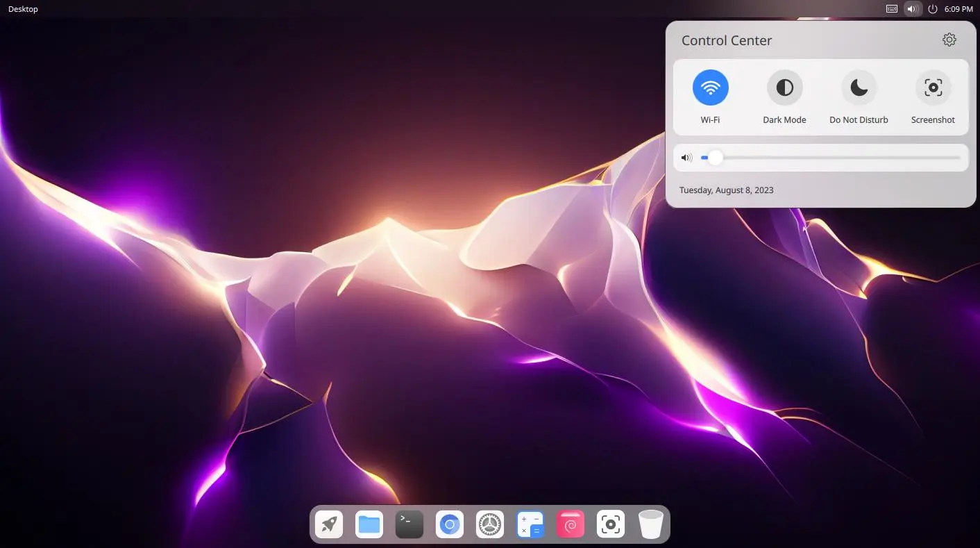Screen dimensions: 980x548
Task: Open the rocket launcher in the dock
Action: point(329,524)
